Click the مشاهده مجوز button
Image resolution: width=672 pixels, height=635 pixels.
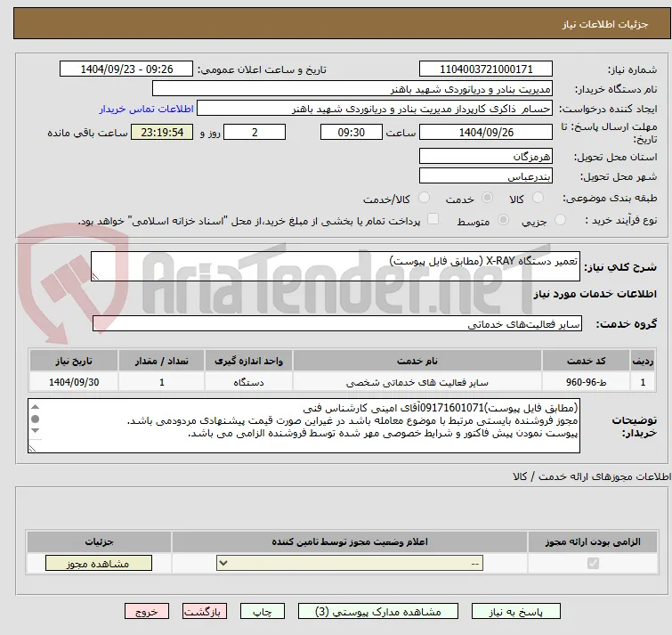[x=99, y=564]
